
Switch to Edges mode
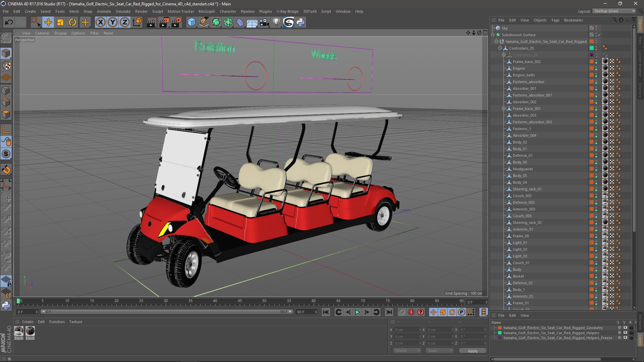6,102
